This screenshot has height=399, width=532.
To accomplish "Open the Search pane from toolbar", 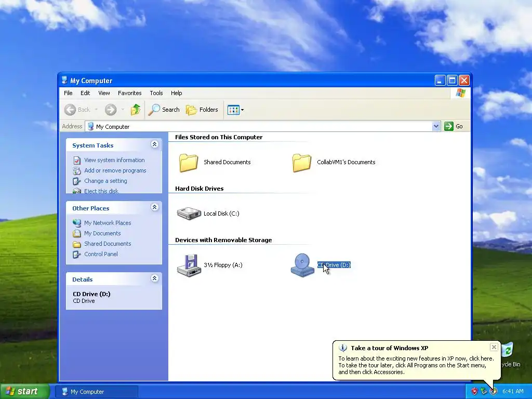I will tap(164, 110).
